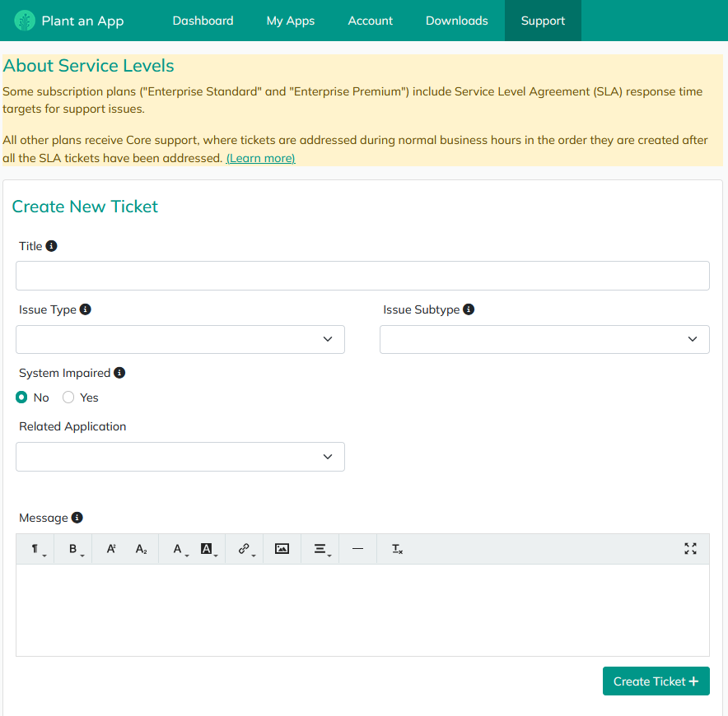This screenshot has height=716, width=728.
Task: Apply superscript formatting
Action: [x=111, y=549]
